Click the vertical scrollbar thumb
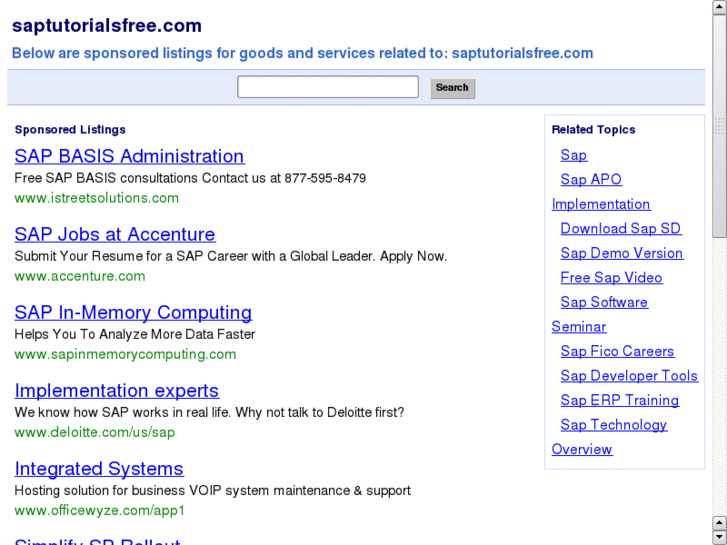Image resolution: width=727 pixels, height=545 pixels. [x=720, y=126]
